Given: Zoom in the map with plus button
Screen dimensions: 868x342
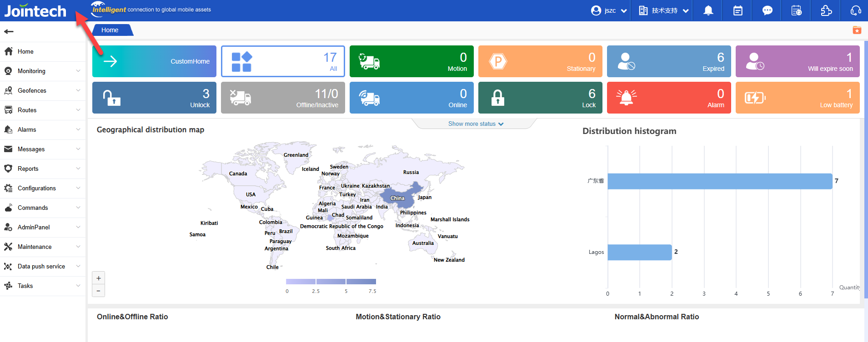Looking at the screenshot, I should [x=99, y=278].
